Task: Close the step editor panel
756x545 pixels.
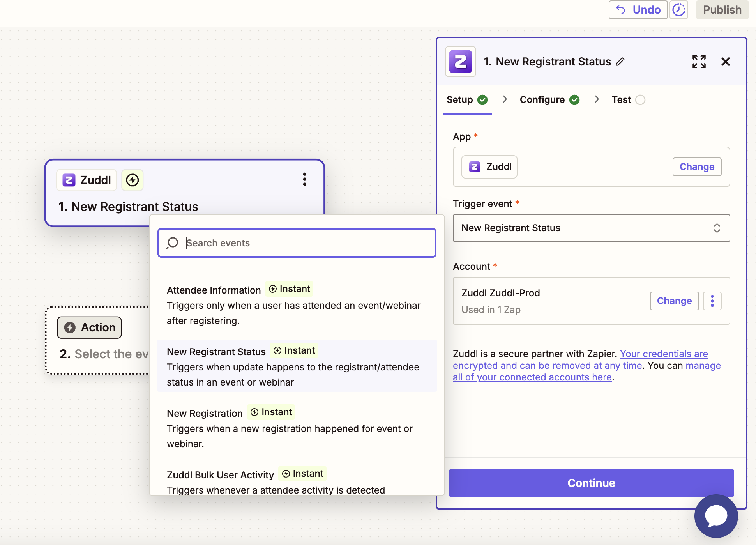Action: click(725, 62)
